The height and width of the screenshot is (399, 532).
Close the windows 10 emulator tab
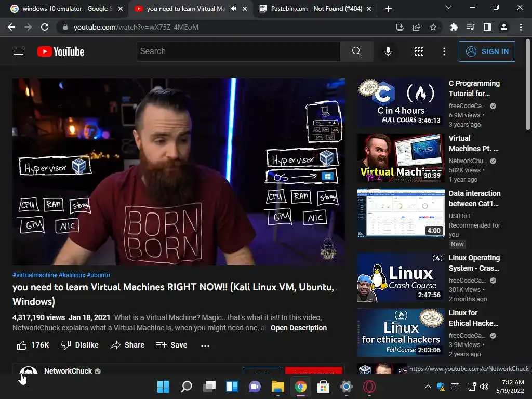pyautogui.click(x=121, y=9)
